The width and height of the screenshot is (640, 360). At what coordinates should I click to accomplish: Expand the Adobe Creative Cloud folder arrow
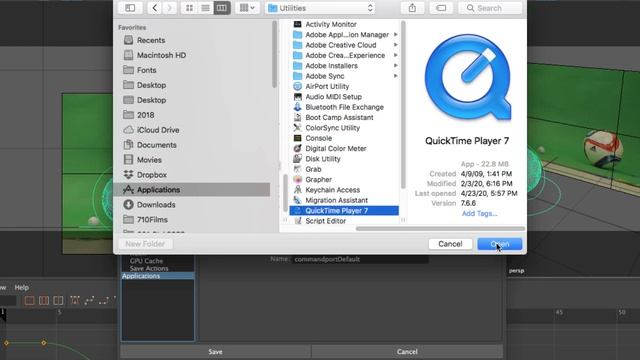click(396, 45)
